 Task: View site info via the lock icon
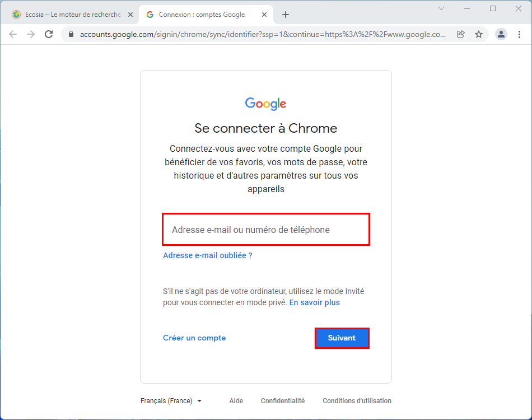coord(71,34)
